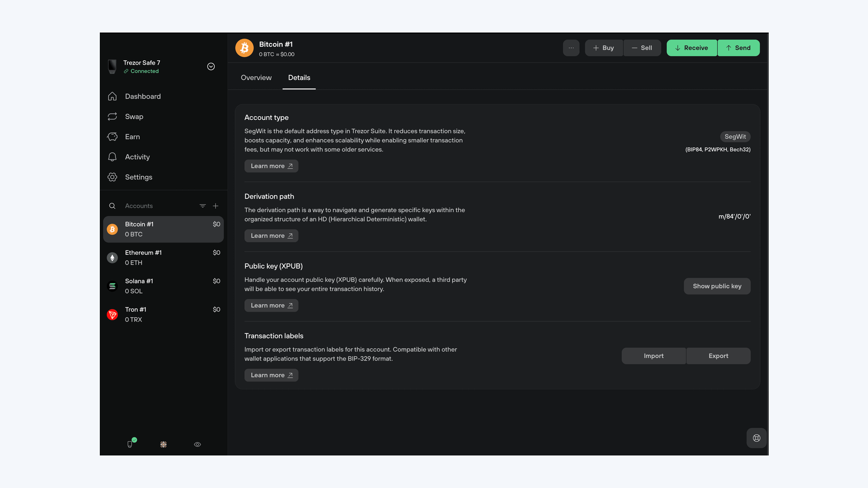Click the Sell button

pos(642,48)
